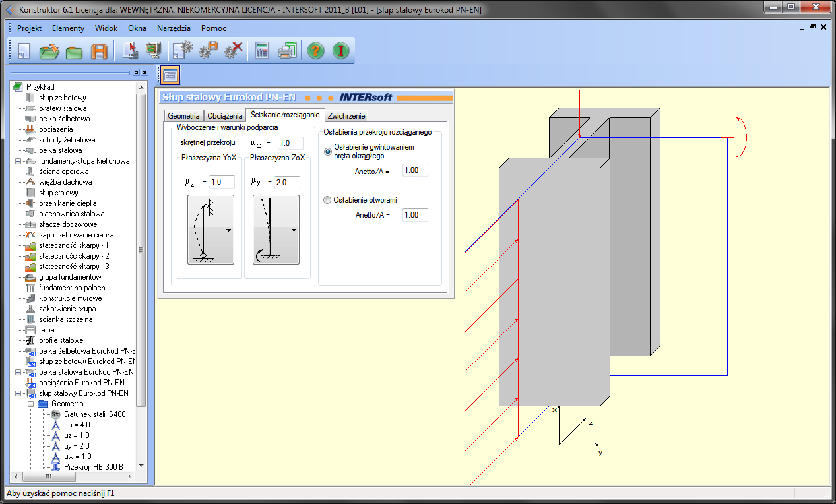
Task: Click the icon beside zapotrzebowanie ciepła
Action: (30, 235)
